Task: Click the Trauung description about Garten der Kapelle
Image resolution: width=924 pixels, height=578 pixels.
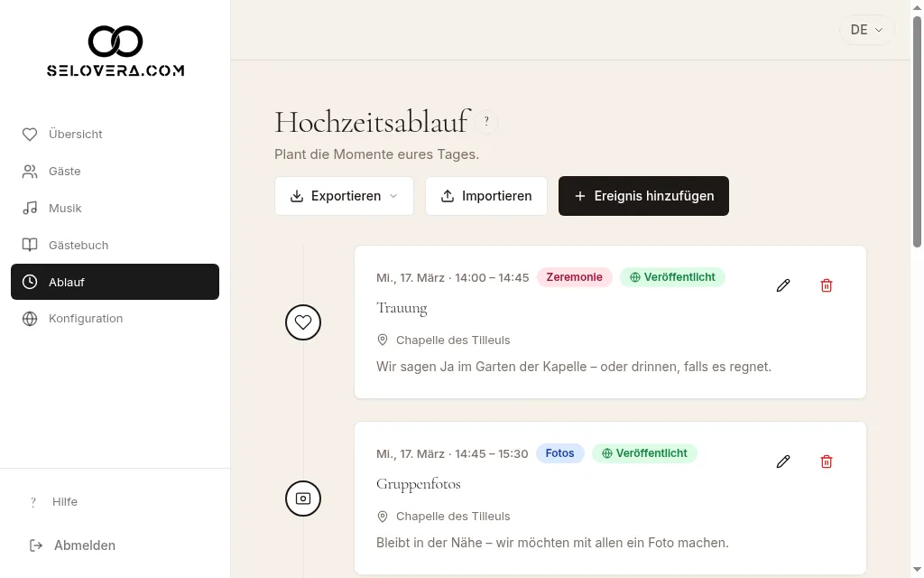Action: coord(573,367)
